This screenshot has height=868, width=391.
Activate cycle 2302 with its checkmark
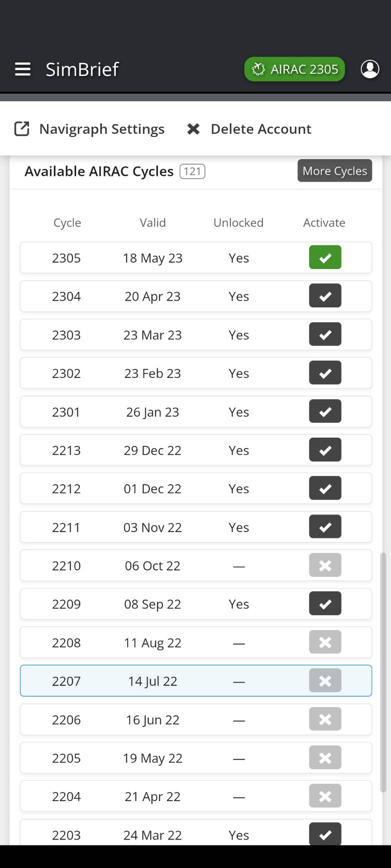click(x=325, y=373)
